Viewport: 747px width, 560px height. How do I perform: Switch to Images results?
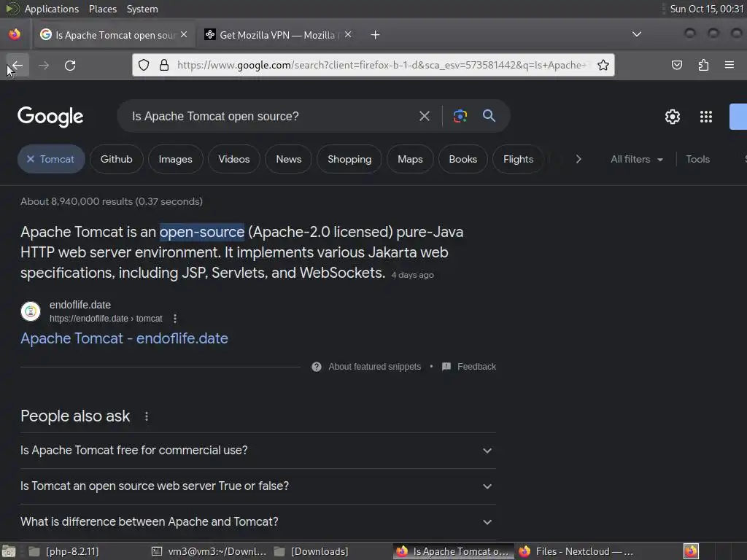[x=175, y=159]
